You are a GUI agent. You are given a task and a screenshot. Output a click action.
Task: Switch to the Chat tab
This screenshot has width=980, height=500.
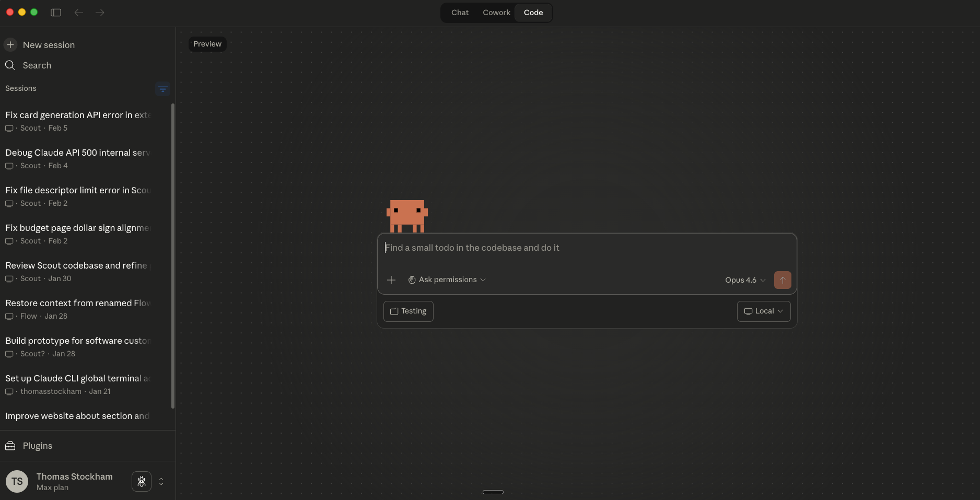point(460,13)
